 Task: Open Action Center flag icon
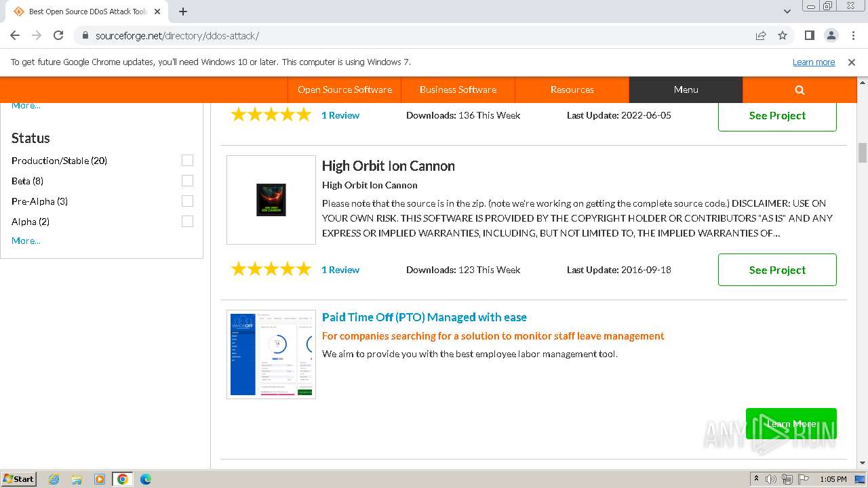click(x=804, y=479)
